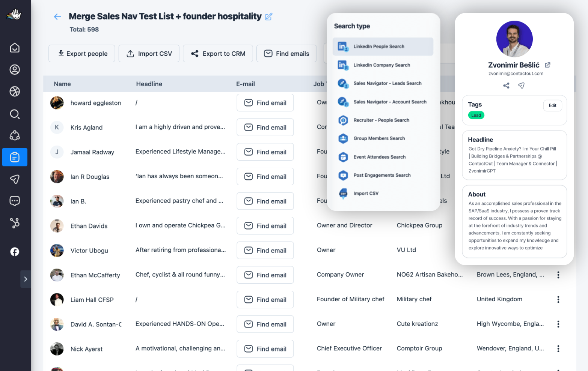Open options menu for Liam Hall CFSP row

pyautogui.click(x=558, y=299)
